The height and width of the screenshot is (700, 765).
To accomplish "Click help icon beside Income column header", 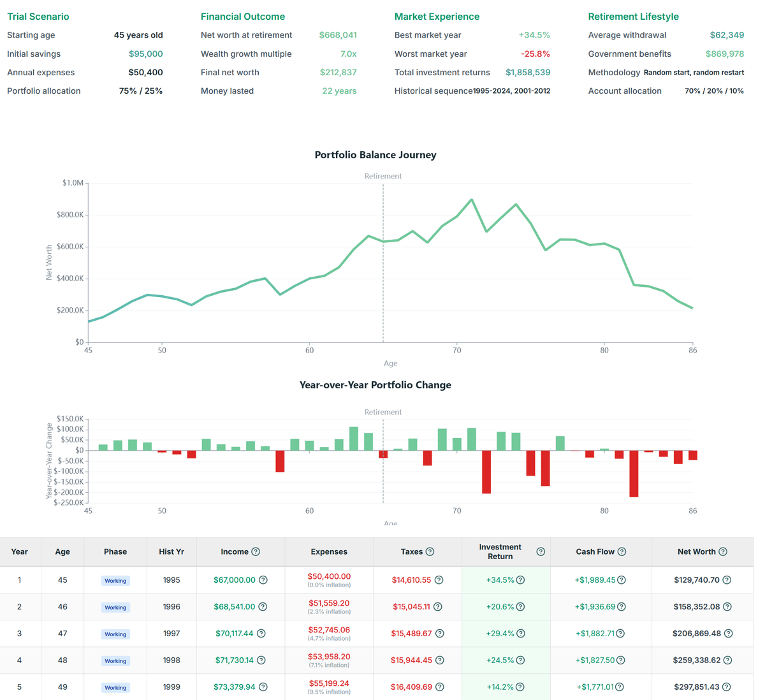I will (x=256, y=551).
